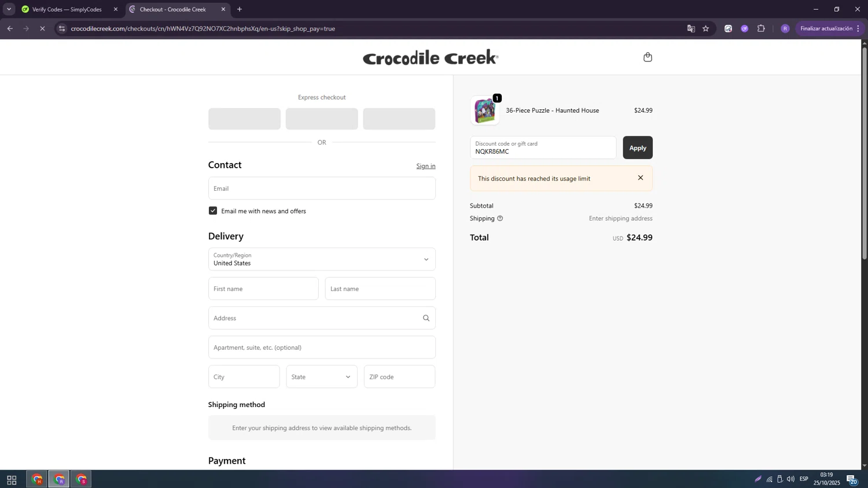This screenshot has height=488, width=868.
Task: Click the Address field
Action: 322,318
